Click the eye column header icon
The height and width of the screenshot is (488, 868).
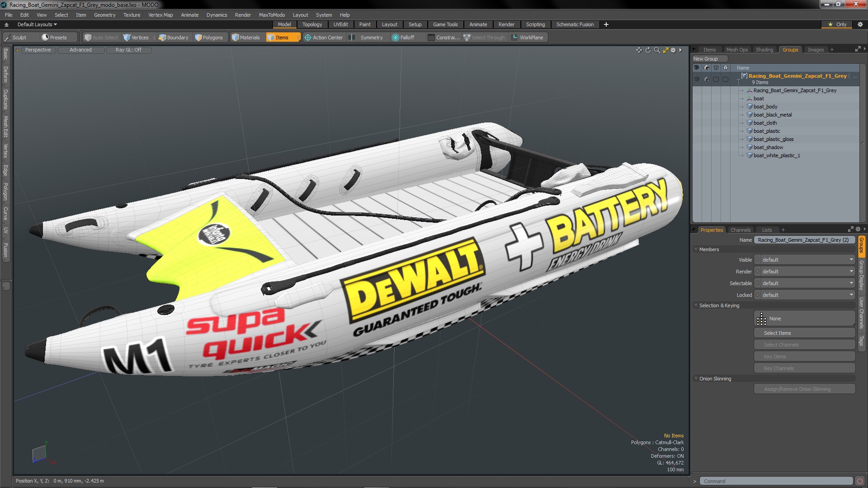coord(697,68)
